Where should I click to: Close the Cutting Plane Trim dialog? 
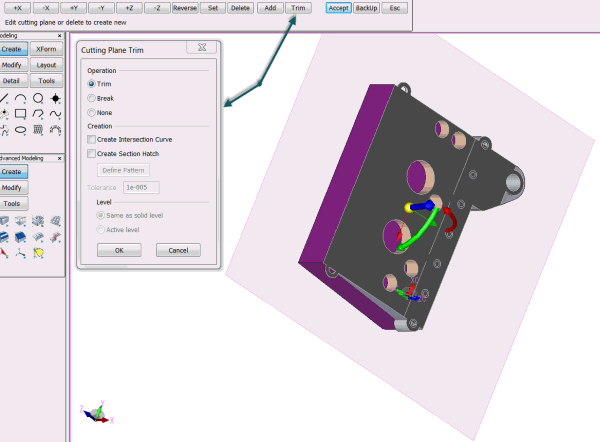click(205, 47)
